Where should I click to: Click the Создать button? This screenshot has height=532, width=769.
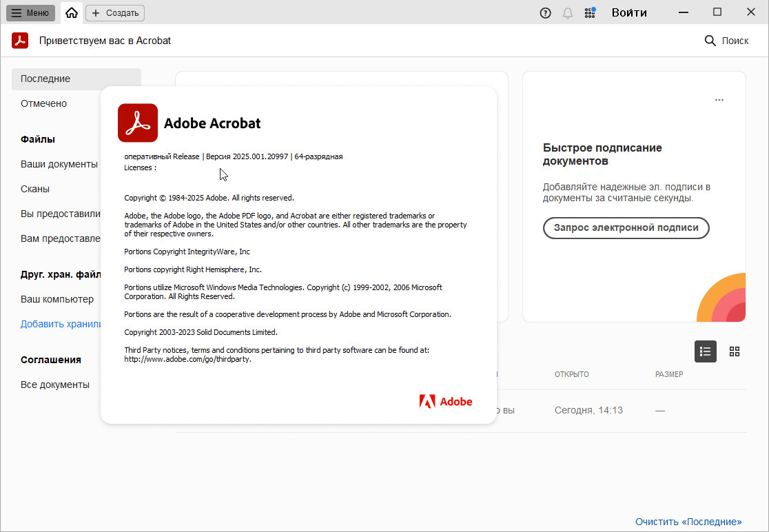[115, 12]
